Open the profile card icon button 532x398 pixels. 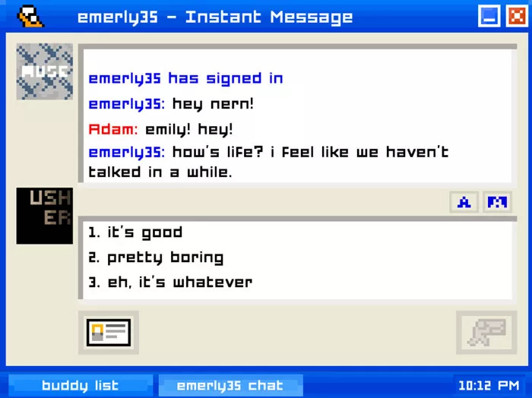[x=109, y=333]
